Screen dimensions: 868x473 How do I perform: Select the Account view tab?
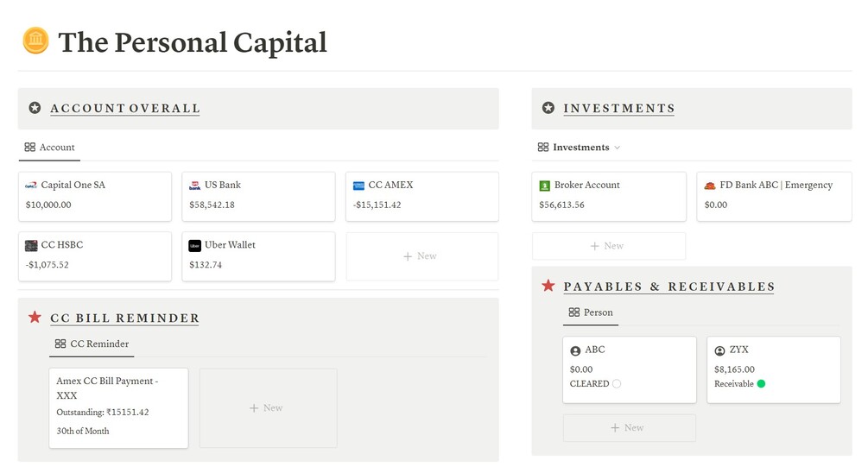click(x=50, y=148)
